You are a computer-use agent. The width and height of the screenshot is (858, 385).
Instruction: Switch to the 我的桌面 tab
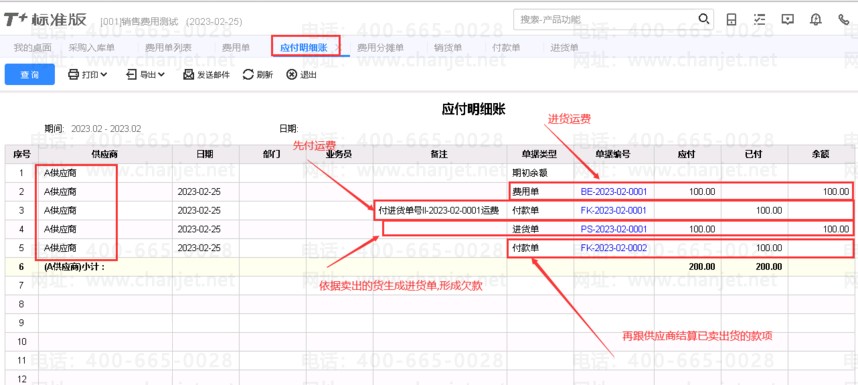[x=32, y=48]
